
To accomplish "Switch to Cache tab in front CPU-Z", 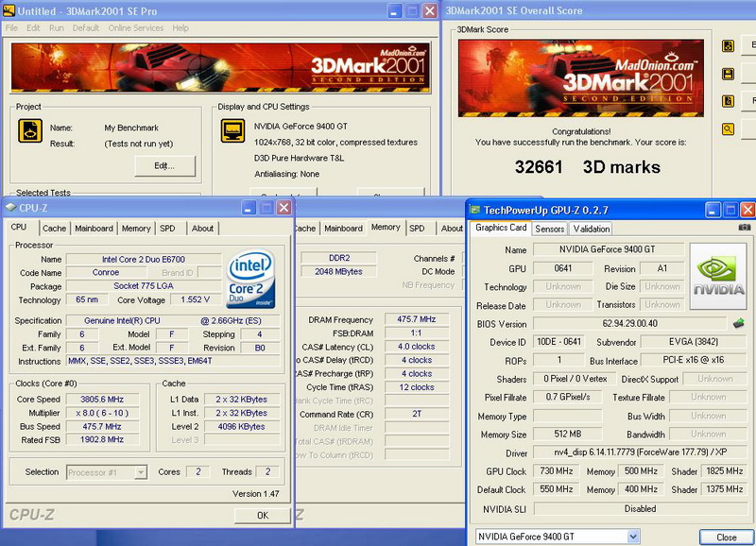I will 54,229.
